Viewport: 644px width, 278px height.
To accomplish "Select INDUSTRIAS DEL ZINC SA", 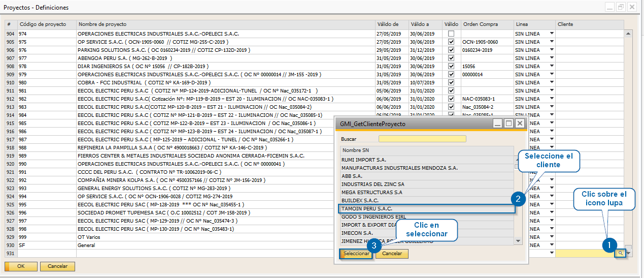I will 427,184.
